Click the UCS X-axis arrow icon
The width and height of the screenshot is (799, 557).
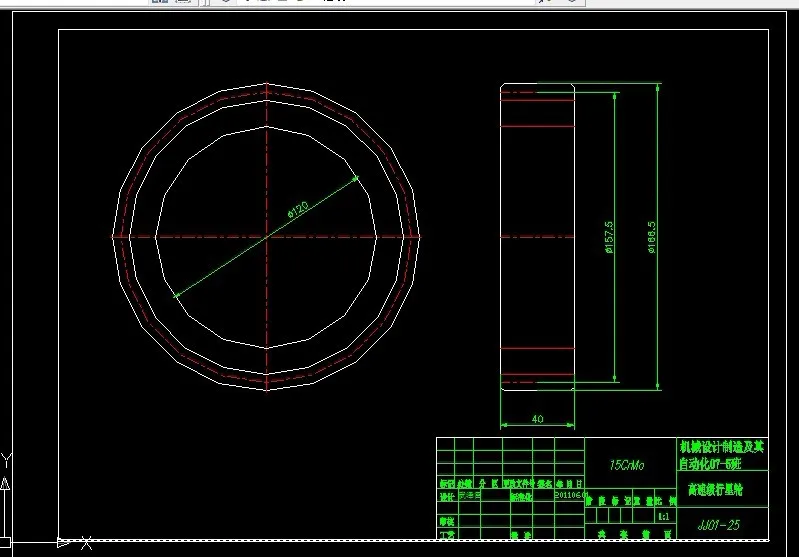coord(64,543)
